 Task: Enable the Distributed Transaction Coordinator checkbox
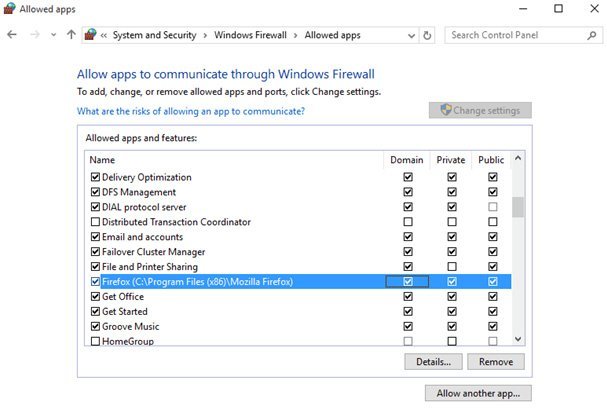point(95,222)
